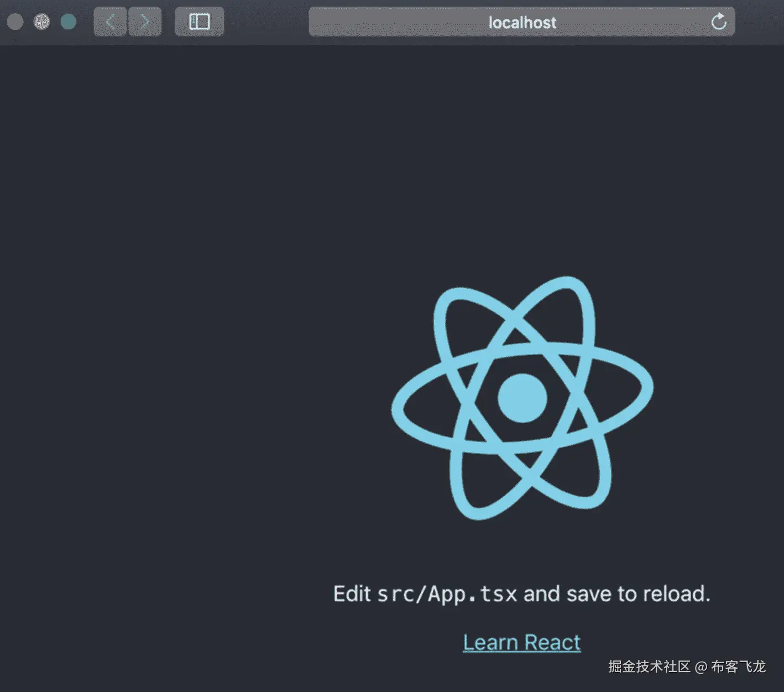Reload the localhost page
Viewport: 784px width, 692px height.
coord(718,22)
